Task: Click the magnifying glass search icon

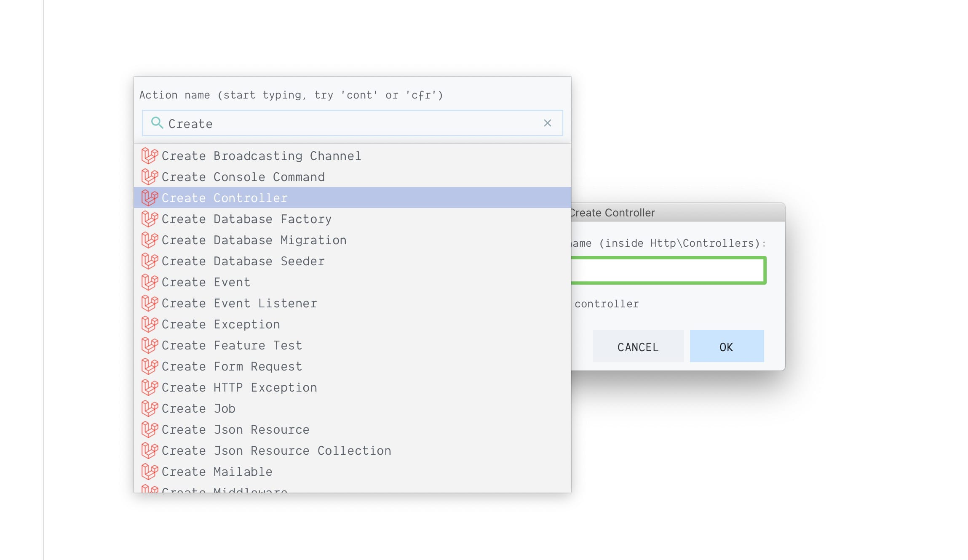Action: click(x=157, y=123)
